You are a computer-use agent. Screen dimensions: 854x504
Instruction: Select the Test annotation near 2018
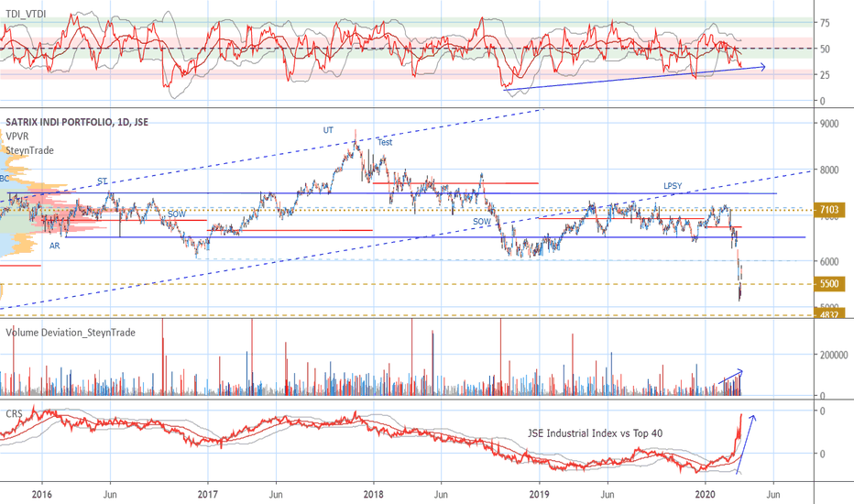[385, 142]
